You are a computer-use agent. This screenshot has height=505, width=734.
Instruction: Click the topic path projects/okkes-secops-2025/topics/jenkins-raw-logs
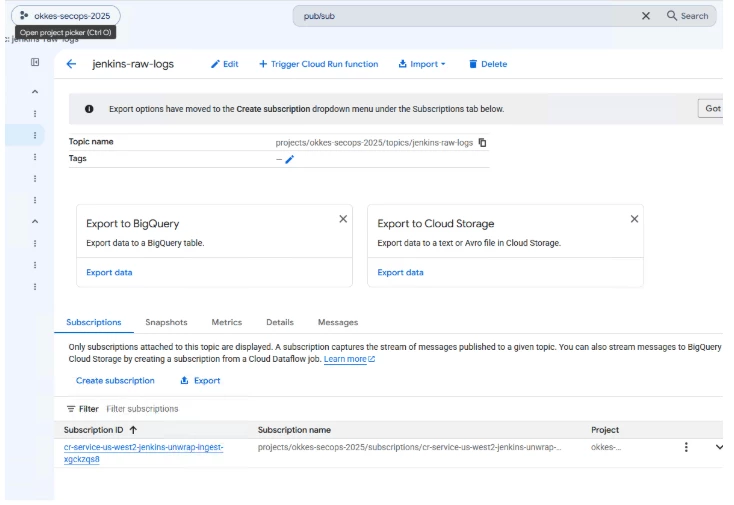pyautogui.click(x=374, y=143)
